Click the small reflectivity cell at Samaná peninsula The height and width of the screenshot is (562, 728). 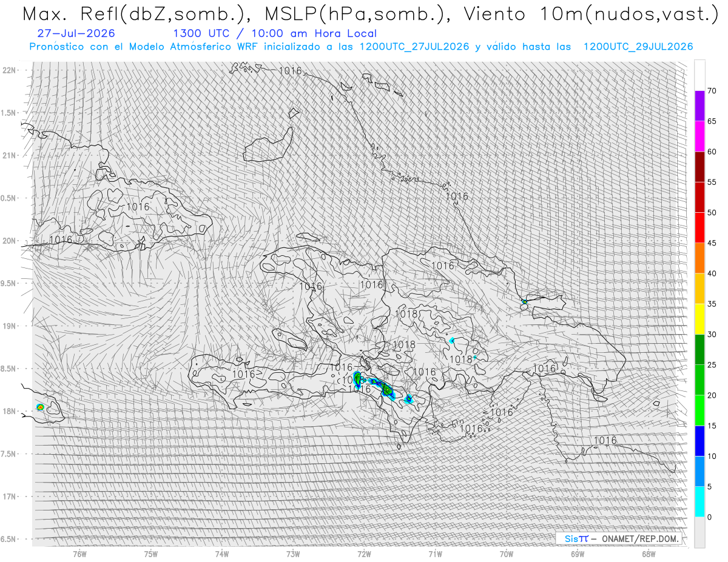524,301
